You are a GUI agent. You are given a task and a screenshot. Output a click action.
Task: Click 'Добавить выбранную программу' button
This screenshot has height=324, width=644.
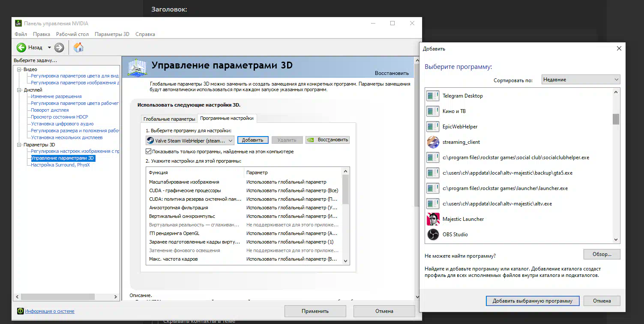point(532,301)
